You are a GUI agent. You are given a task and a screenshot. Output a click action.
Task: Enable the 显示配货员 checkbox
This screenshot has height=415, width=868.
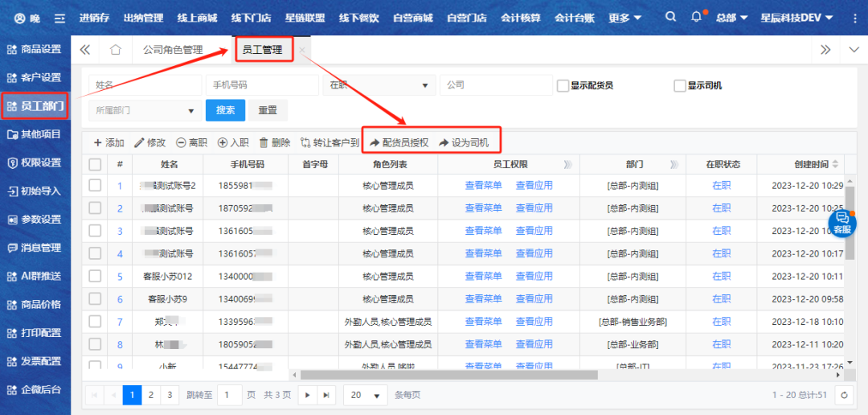click(563, 85)
